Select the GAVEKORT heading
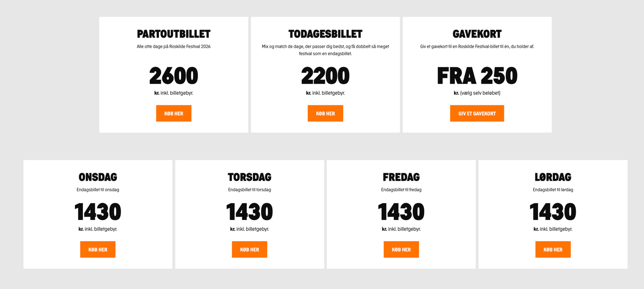This screenshot has width=644, height=289. [x=477, y=34]
